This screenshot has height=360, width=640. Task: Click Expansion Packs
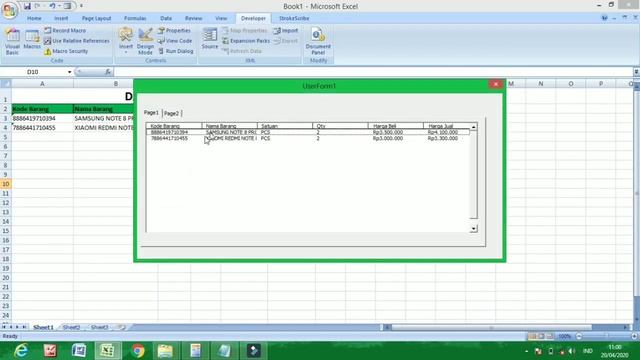click(x=246, y=41)
